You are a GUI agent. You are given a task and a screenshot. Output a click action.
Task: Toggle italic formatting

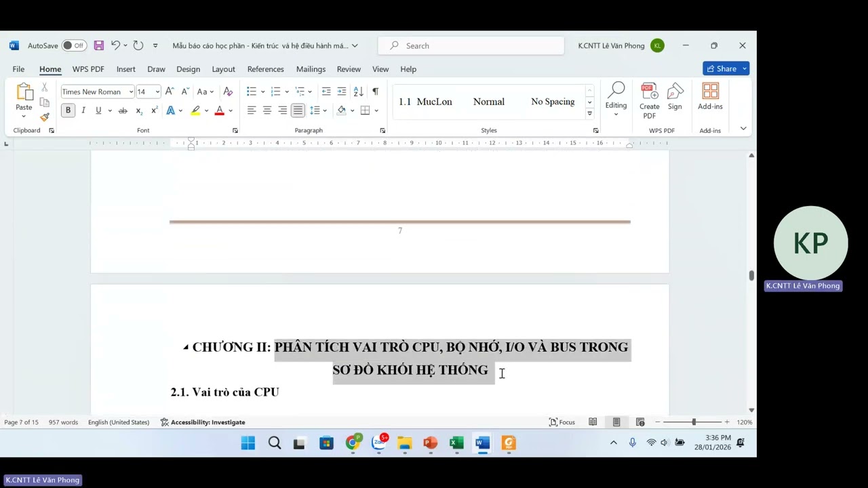(x=83, y=110)
